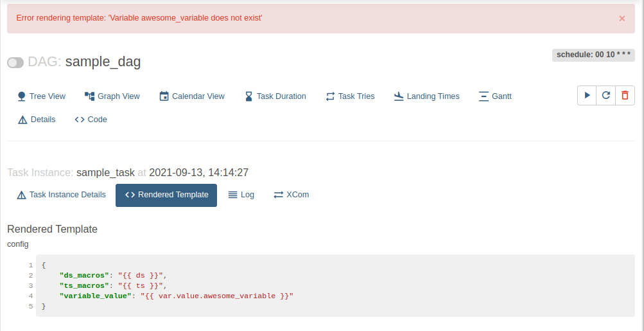Switch to Calendar View
The height and width of the screenshot is (331, 644).
[198, 96]
